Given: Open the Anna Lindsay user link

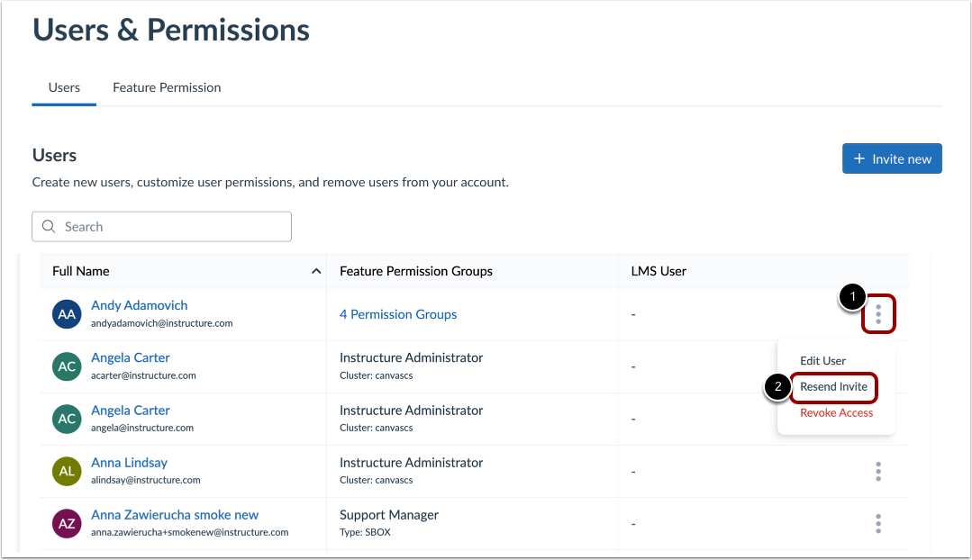Looking at the screenshot, I should pyautogui.click(x=129, y=463).
